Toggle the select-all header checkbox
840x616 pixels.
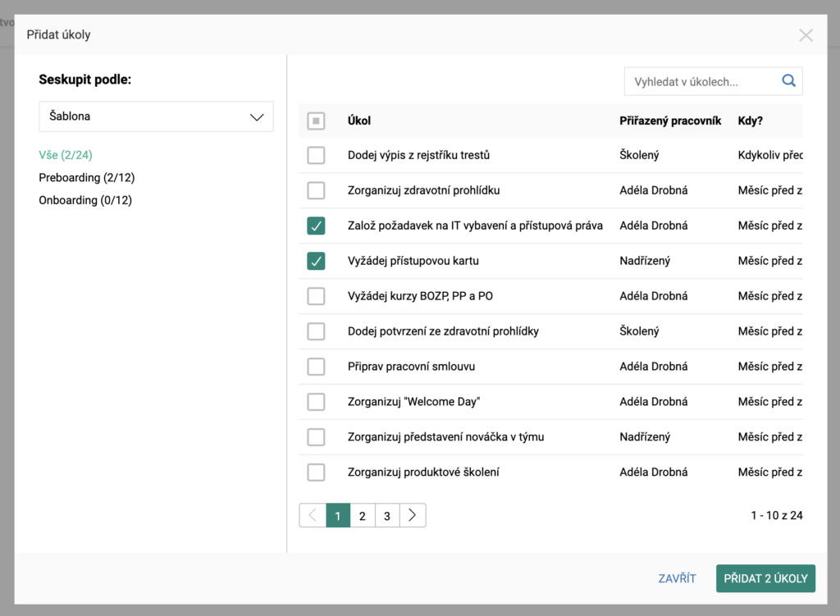tap(316, 121)
